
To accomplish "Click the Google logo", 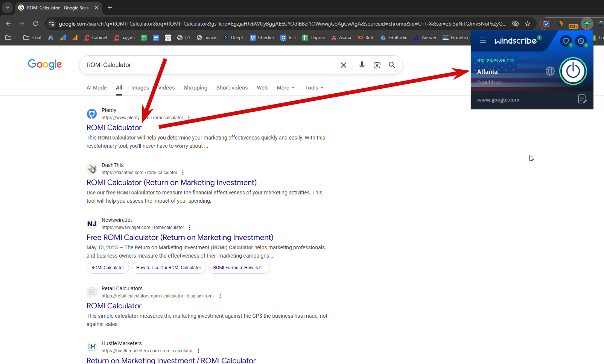I will pyautogui.click(x=45, y=65).
